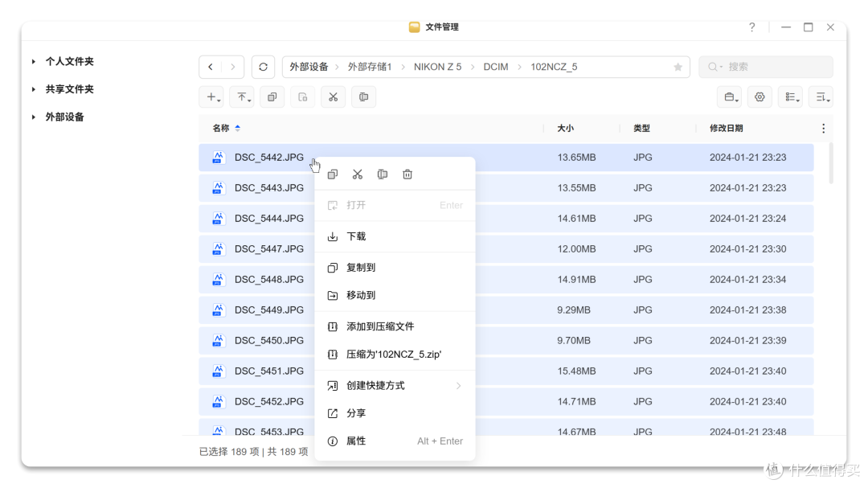Open file manager settings gear
868x488 pixels.
coord(760,97)
